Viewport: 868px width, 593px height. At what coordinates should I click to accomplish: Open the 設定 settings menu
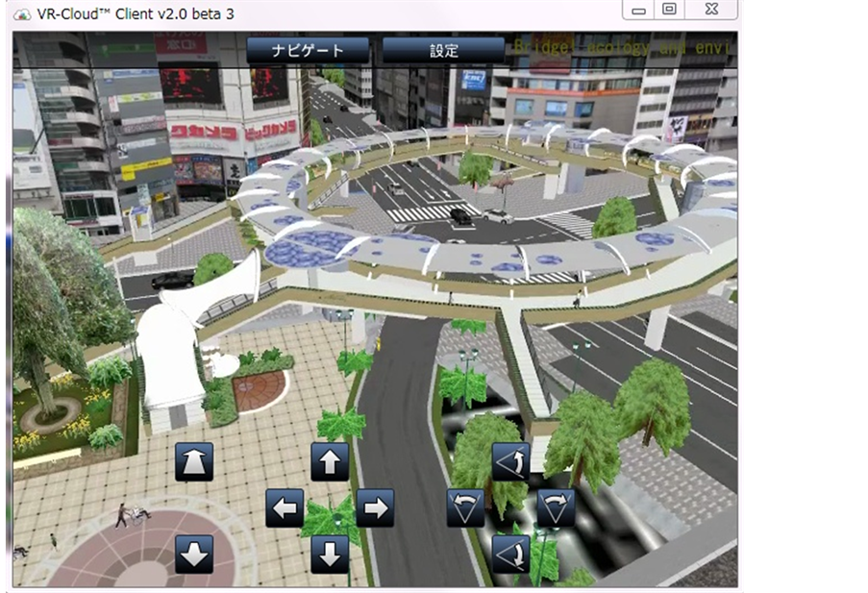443,50
